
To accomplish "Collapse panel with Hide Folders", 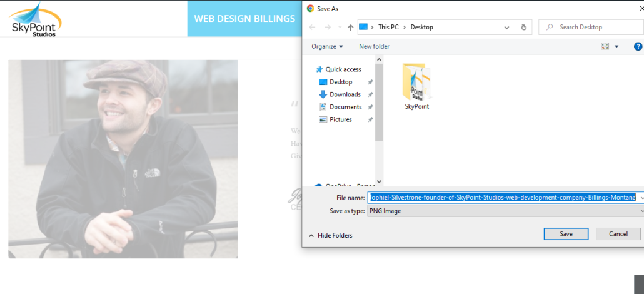I will pyautogui.click(x=330, y=236).
